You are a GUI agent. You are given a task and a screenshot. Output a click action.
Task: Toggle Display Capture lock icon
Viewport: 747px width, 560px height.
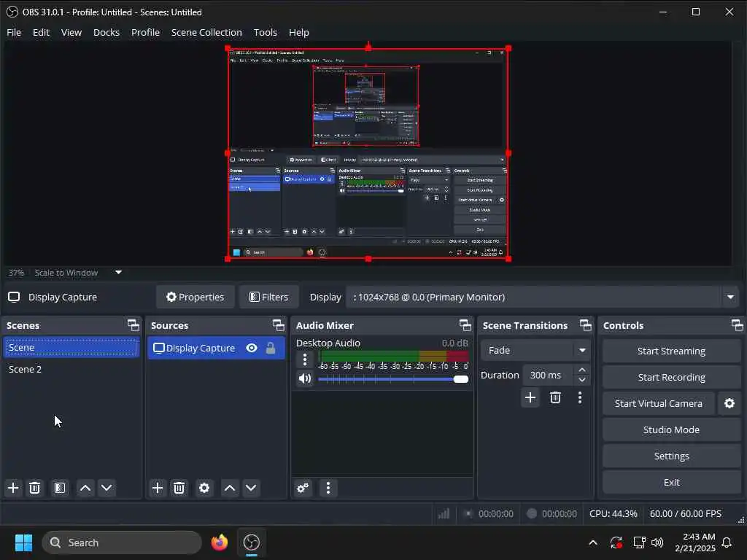point(271,348)
